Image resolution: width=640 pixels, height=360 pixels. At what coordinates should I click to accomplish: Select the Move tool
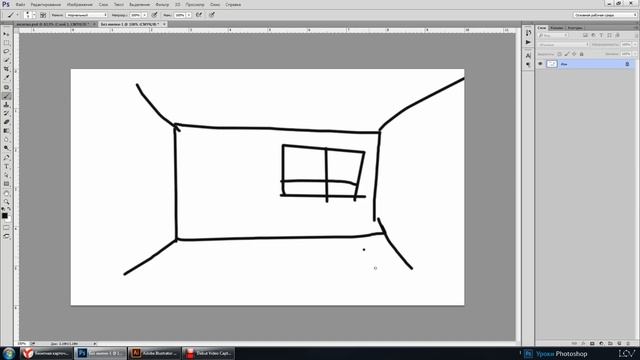pos(6,34)
